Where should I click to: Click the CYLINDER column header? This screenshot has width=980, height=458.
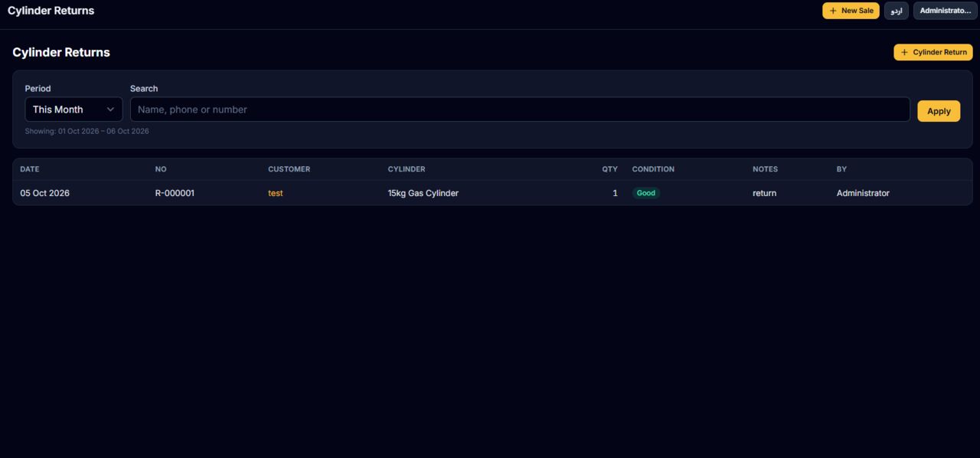coord(407,169)
